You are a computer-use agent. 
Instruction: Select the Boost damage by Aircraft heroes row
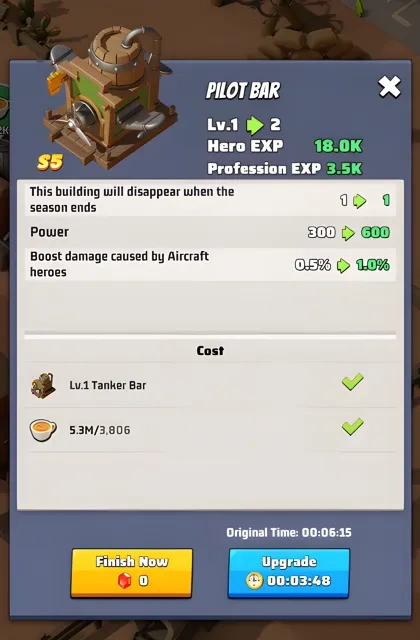click(210, 264)
